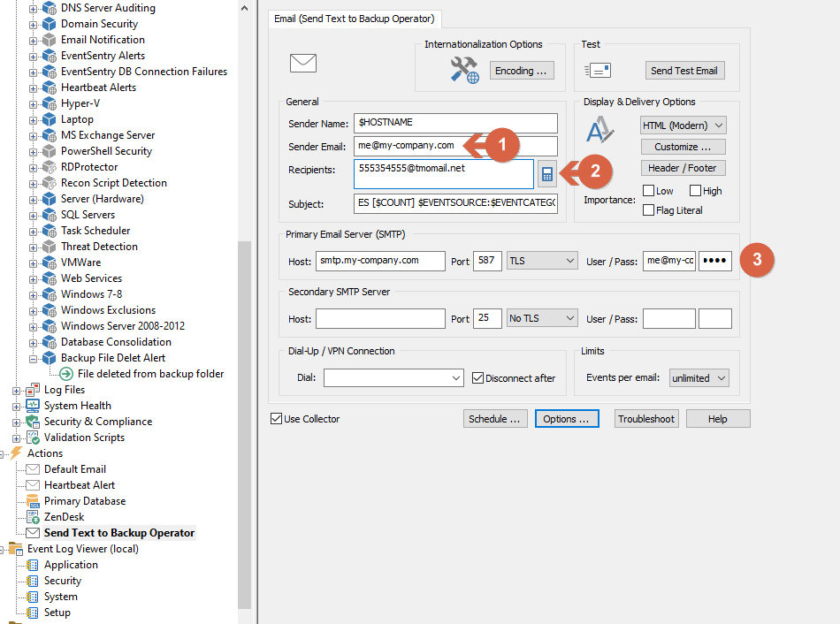The image size is (840, 624).
Task: Enable the Low importance checkbox
Action: tap(648, 191)
